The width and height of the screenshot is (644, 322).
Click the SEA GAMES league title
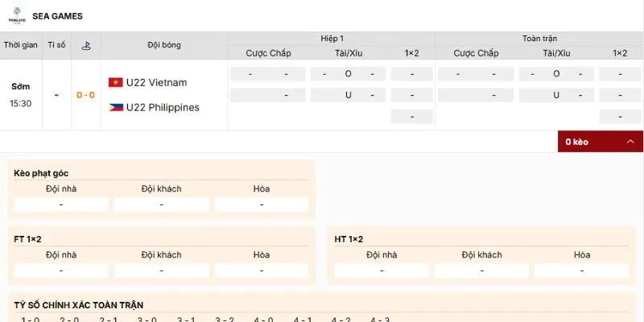coord(57,16)
